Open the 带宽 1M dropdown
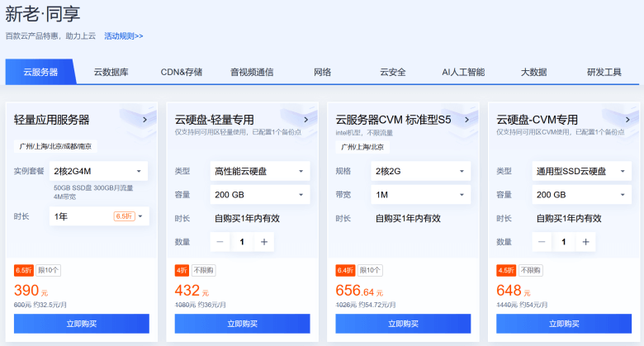This screenshot has width=644, height=346. click(x=419, y=195)
